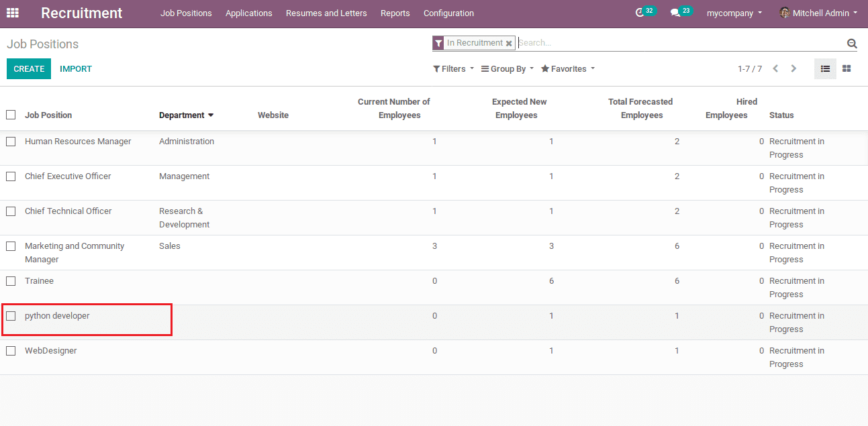Switch to kanban view
The width and height of the screenshot is (868, 426).
point(847,68)
